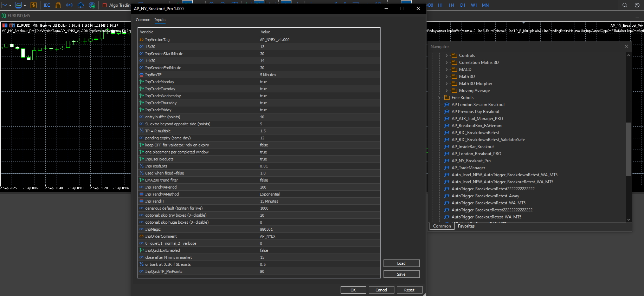Switch to the Inputs tab in dialog
This screenshot has width=644, height=296.
160,20
